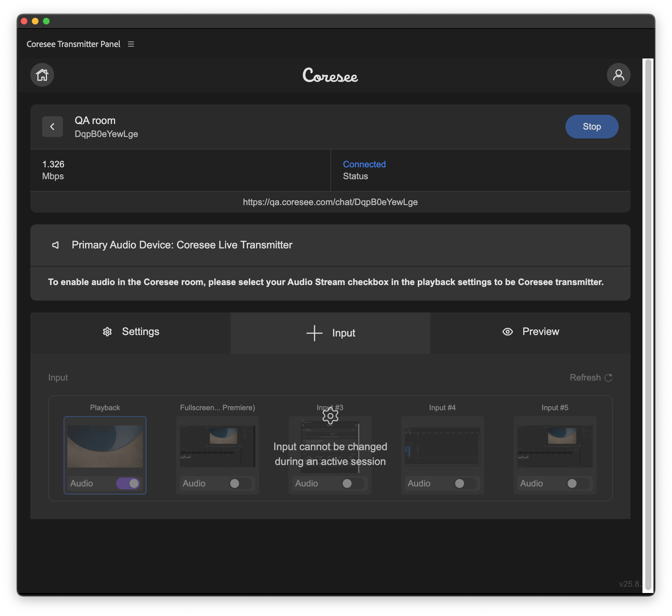Image resolution: width=672 pixels, height=616 pixels.
Task: Click the Connected status text
Action: [x=364, y=164]
